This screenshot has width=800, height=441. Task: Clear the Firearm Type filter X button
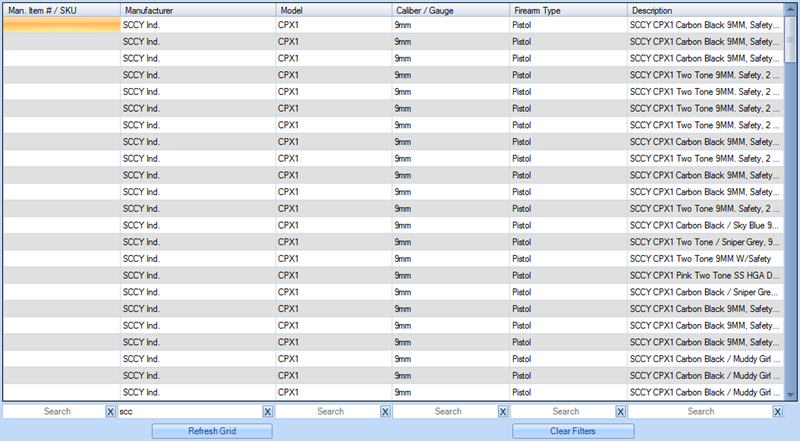point(620,411)
